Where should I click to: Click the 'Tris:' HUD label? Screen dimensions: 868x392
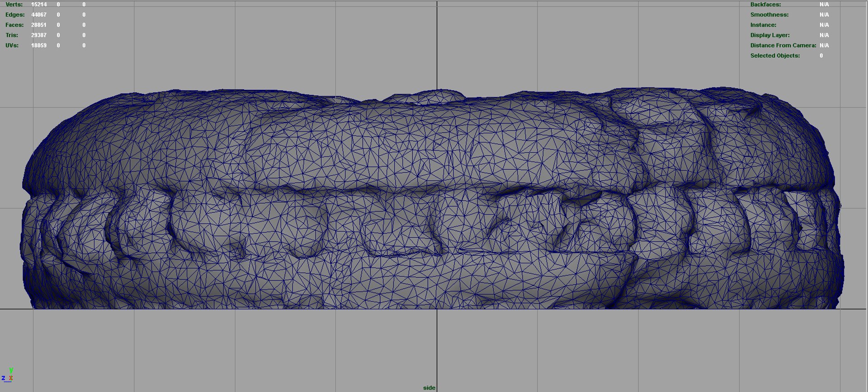[12, 35]
